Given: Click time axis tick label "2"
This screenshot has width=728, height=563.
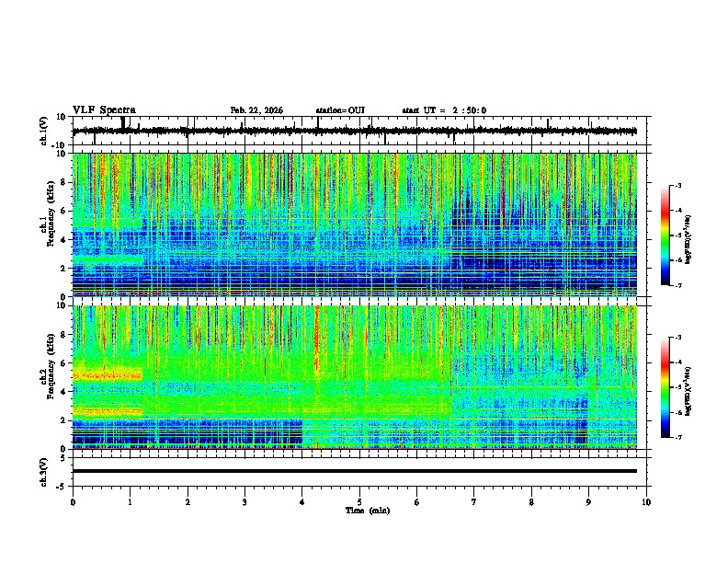Looking at the screenshot, I should (x=188, y=501).
